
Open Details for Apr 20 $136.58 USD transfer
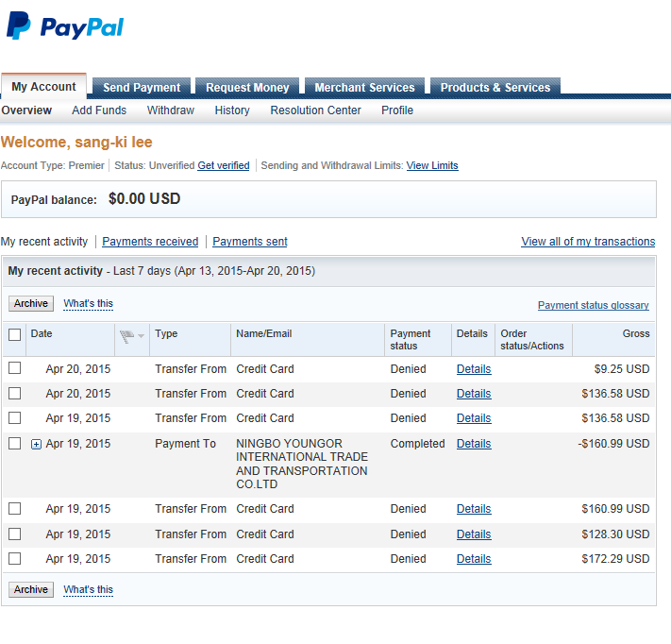coord(474,394)
